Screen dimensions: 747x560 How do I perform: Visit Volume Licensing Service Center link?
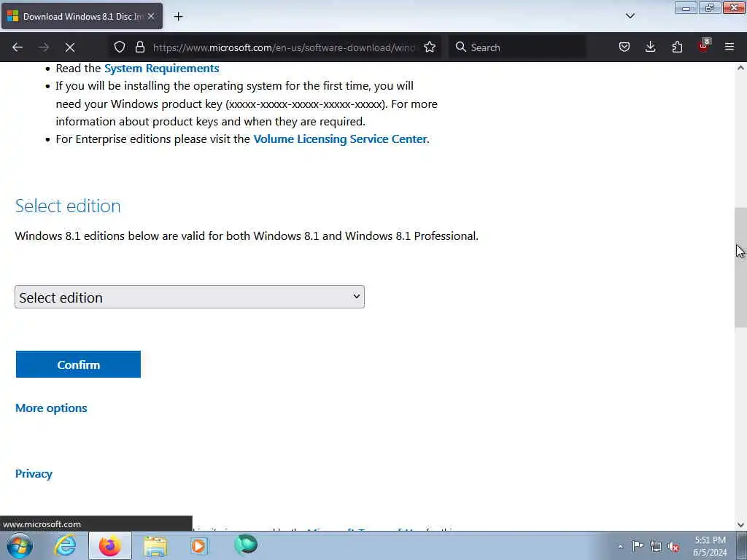click(340, 139)
